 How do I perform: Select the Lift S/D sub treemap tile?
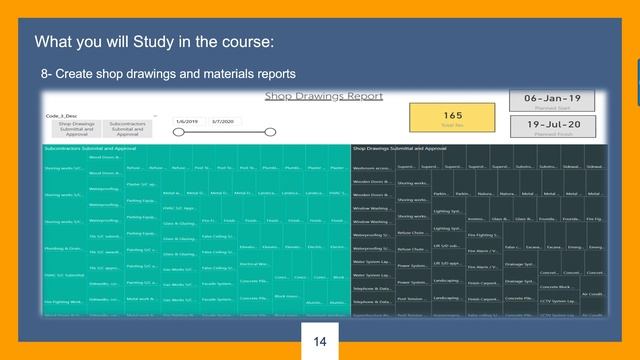tap(448, 241)
